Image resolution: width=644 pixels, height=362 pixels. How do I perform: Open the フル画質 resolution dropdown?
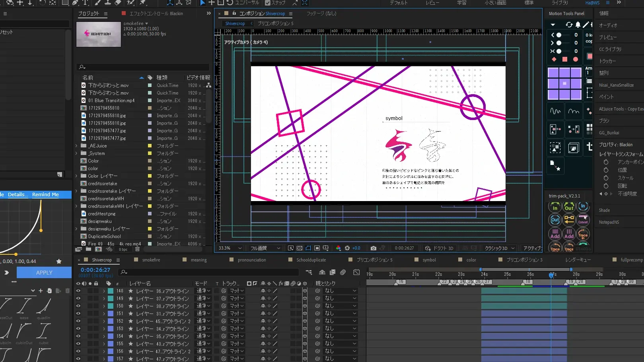click(265, 248)
